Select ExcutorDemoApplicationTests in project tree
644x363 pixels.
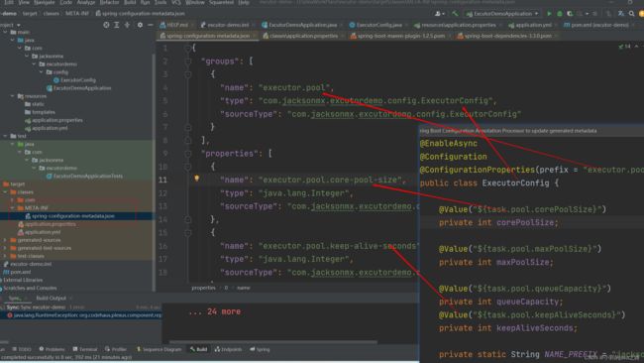84,176
